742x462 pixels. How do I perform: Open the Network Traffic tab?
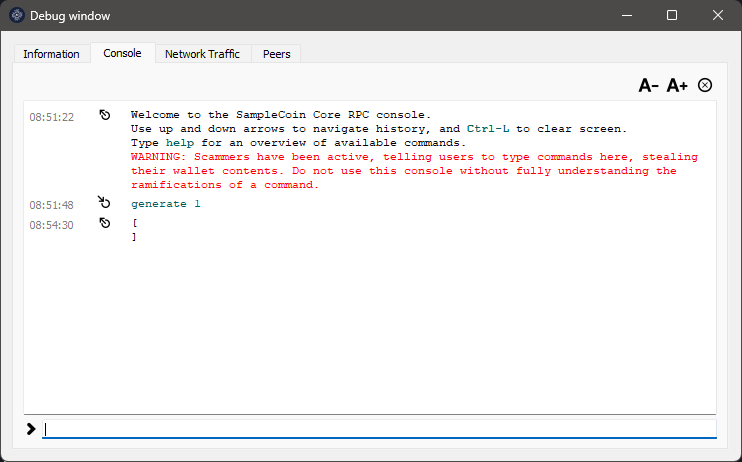coord(202,54)
